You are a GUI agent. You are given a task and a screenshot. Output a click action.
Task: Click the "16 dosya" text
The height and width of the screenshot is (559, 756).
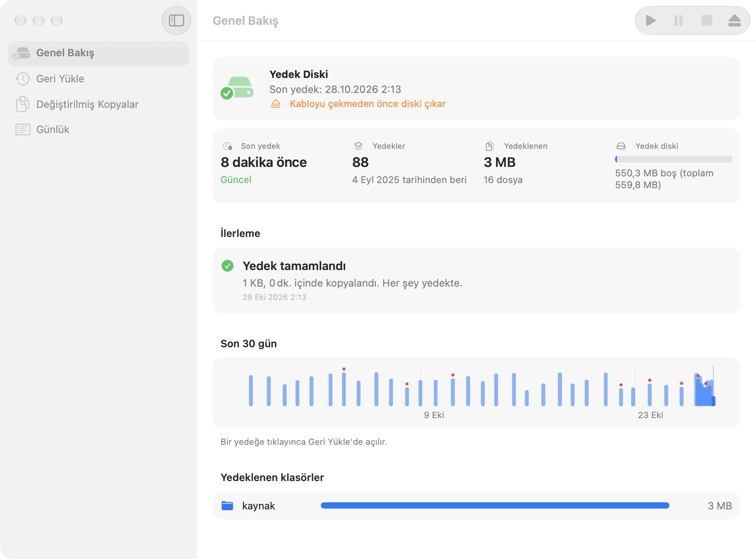click(503, 180)
